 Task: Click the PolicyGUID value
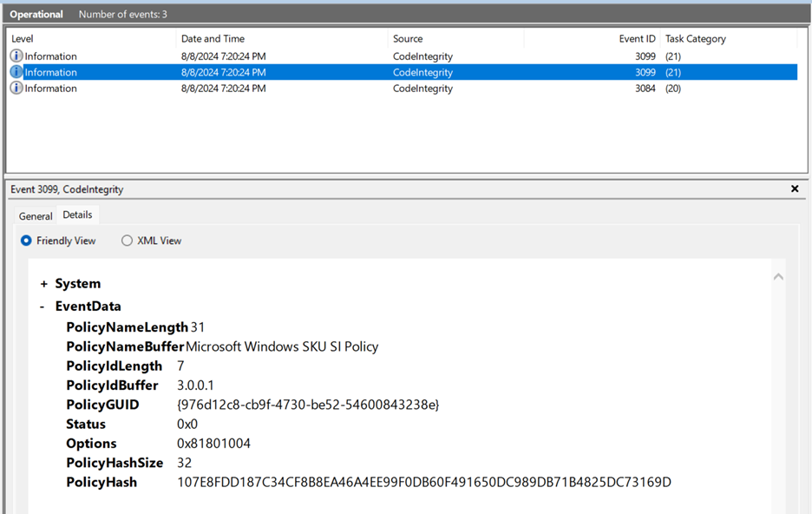[x=308, y=405]
